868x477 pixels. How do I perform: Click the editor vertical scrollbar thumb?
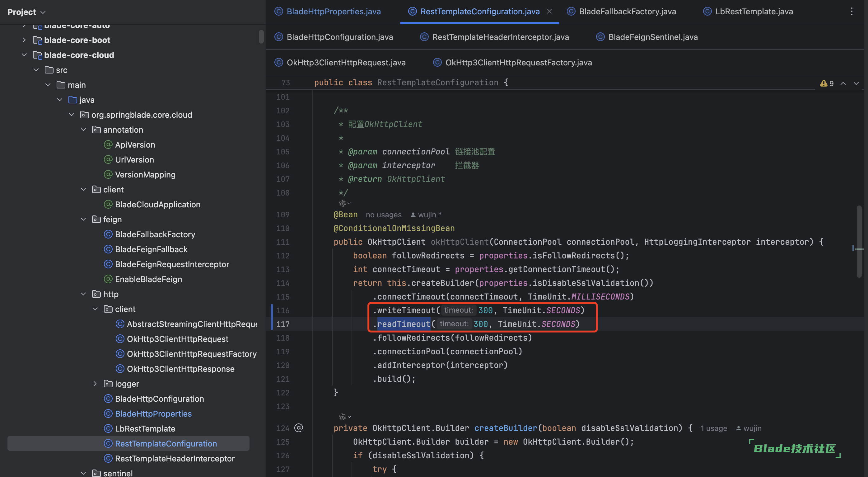coord(859,241)
